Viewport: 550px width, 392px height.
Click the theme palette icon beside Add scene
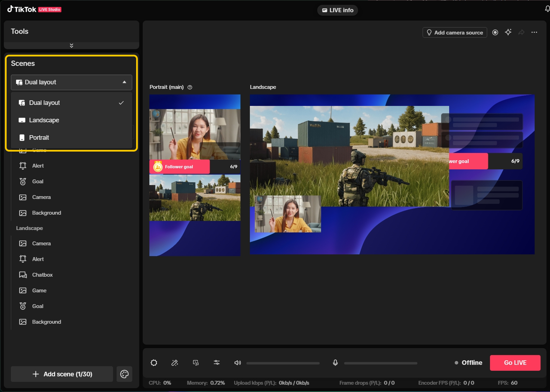124,374
